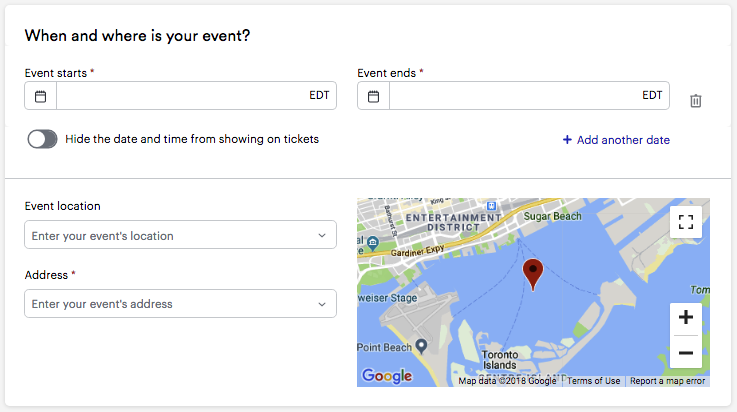Viewport: 737px width, 412px height.
Task: Focus the Enter your event's location field
Action: coord(180,235)
